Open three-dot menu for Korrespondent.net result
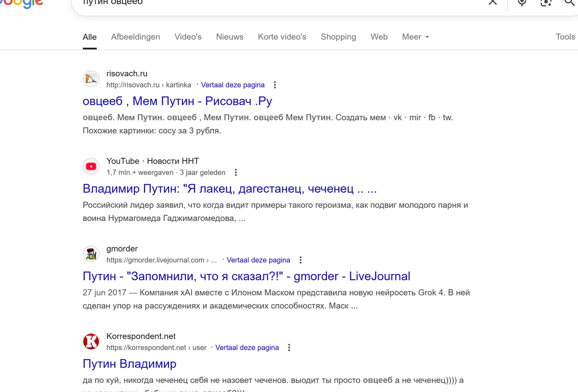578x392 pixels. 289,347
